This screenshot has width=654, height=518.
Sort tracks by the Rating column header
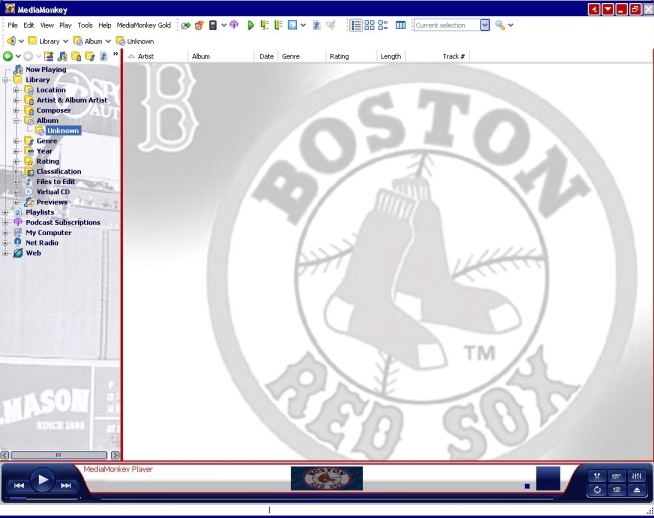(351, 56)
